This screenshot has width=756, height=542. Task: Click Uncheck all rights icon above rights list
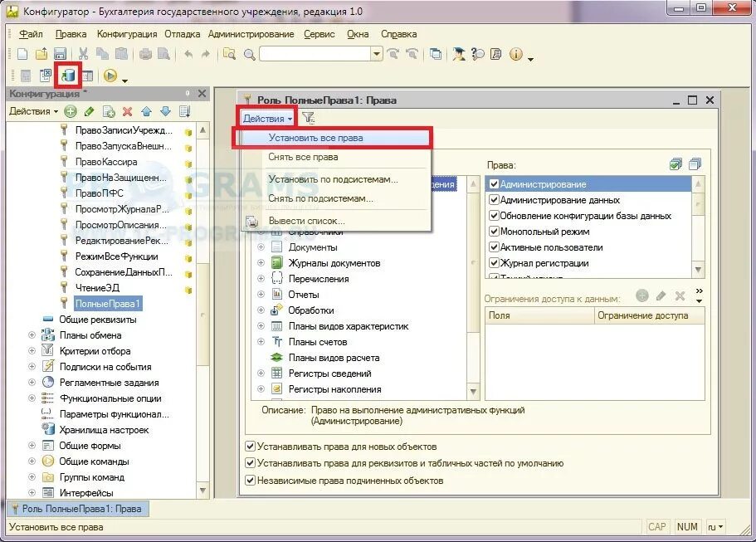tap(695, 164)
